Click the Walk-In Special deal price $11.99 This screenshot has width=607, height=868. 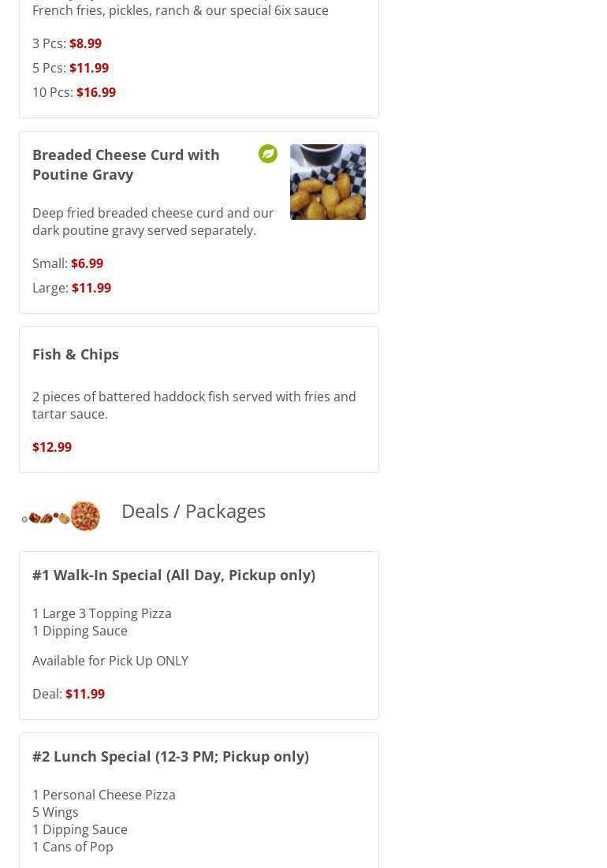click(x=84, y=694)
